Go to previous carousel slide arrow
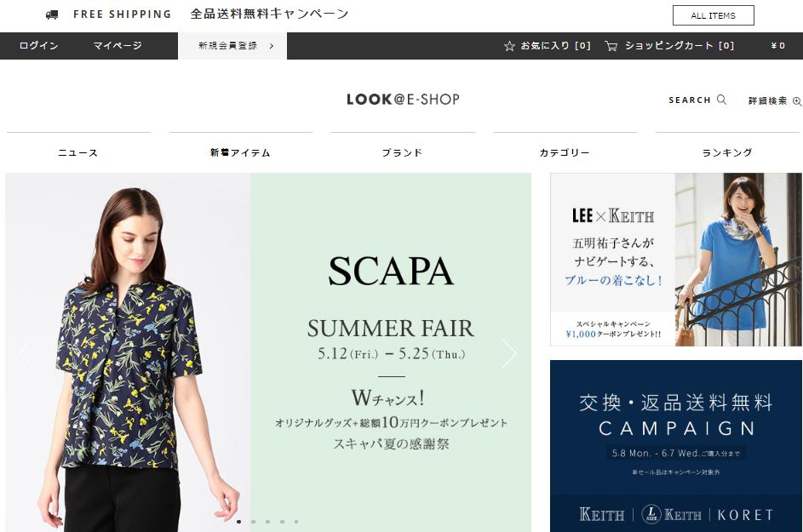Image resolution: width=803 pixels, height=532 pixels. tap(26, 352)
